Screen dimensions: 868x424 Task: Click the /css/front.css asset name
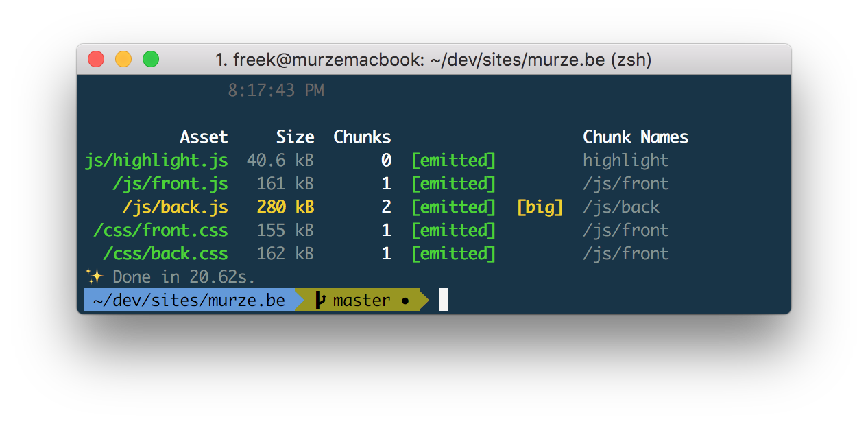[x=160, y=231]
